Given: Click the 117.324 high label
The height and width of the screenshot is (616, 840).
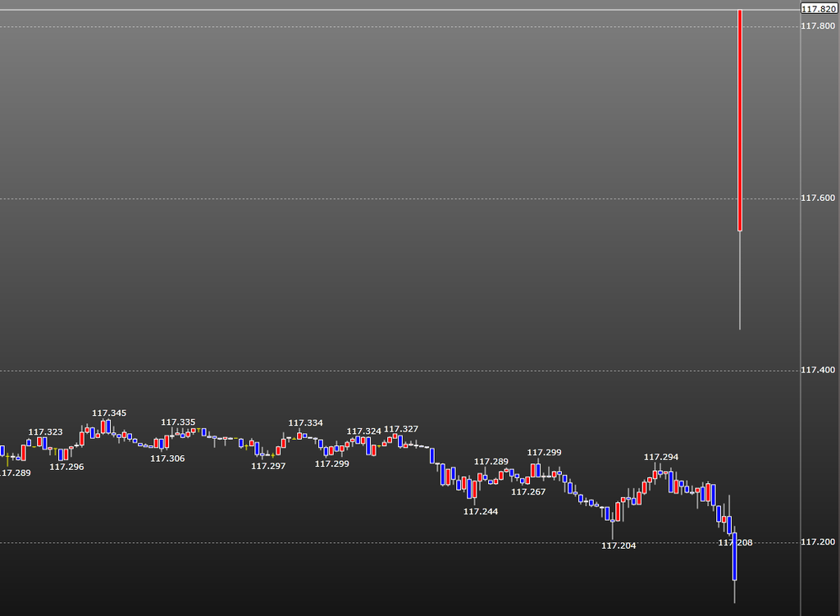Looking at the screenshot, I should [364, 431].
